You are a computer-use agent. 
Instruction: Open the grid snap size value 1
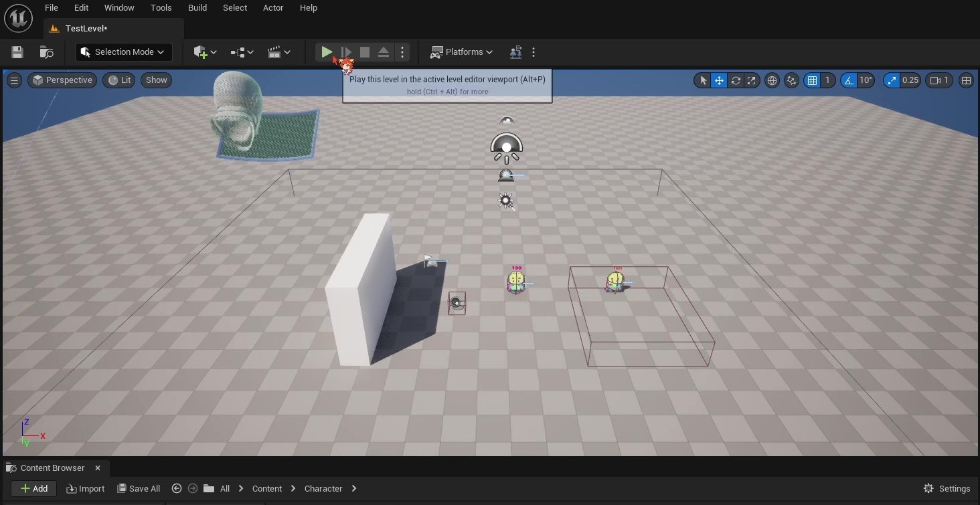(827, 80)
